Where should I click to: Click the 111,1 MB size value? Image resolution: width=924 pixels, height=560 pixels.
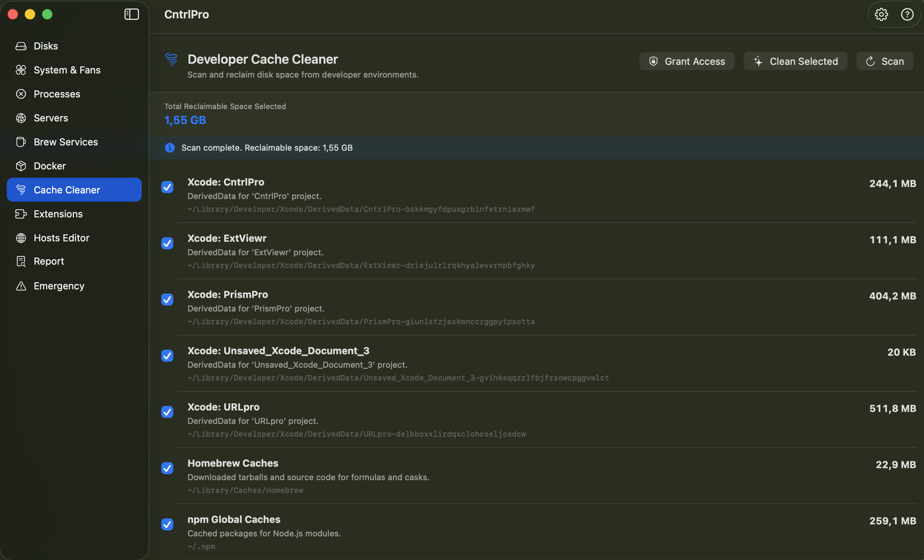tap(893, 240)
